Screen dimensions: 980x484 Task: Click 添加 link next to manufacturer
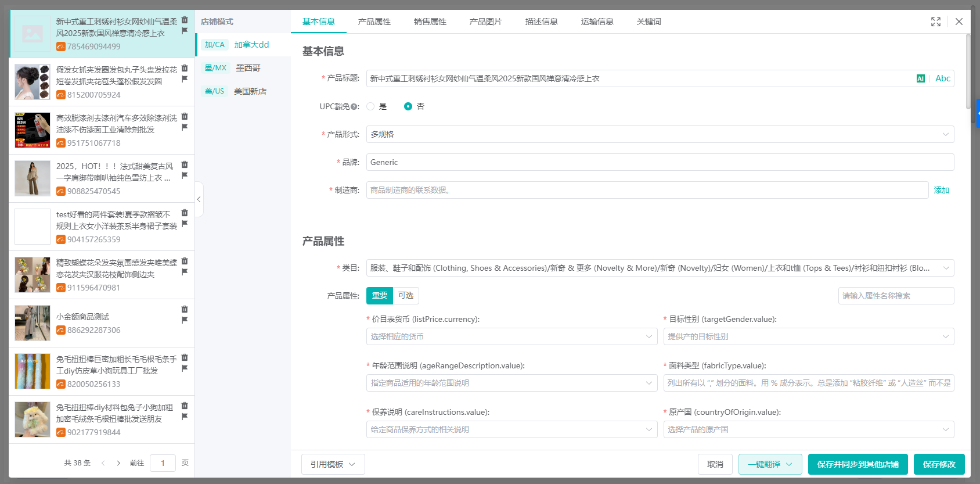click(x=941, y=190)
